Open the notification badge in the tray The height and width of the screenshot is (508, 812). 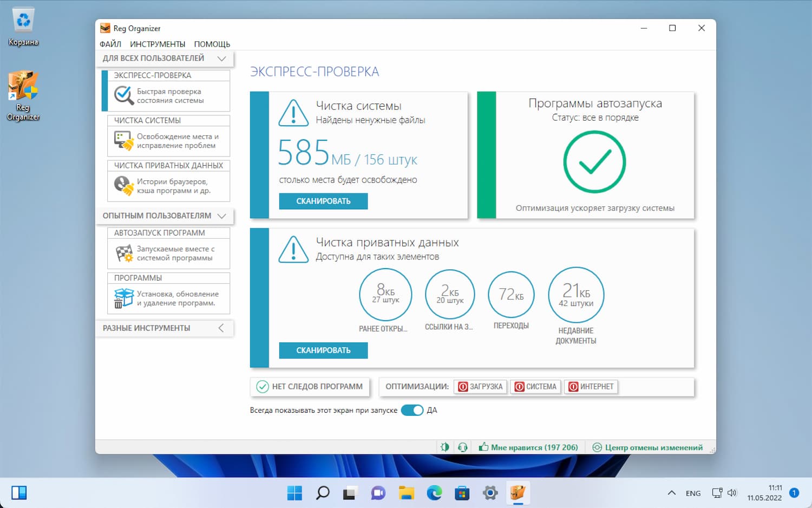coord(794,493)
